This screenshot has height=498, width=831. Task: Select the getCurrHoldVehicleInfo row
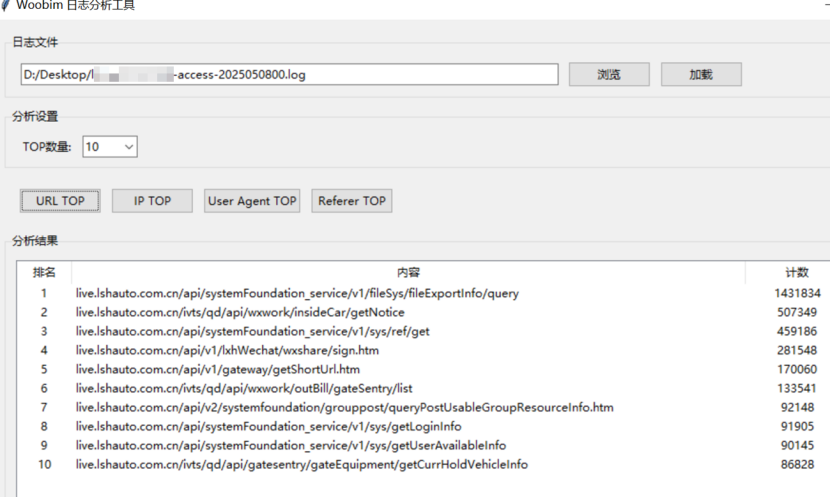pyautogui.click(x=423, y=465)
